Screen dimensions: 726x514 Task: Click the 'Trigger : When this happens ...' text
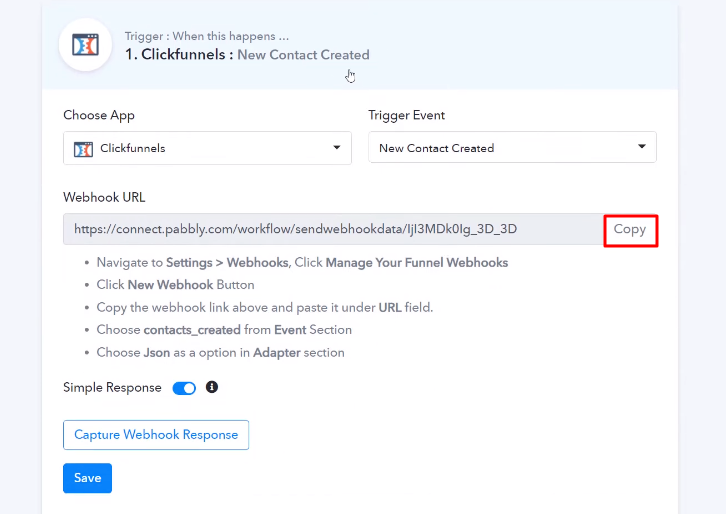[207, 36]
